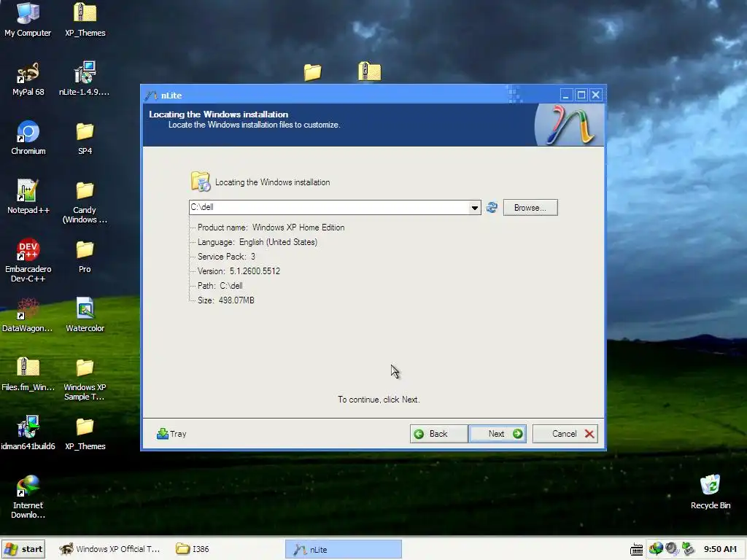Select the Files.fm_Win... archive icon

pyautogui.click(x=28, y=374)
